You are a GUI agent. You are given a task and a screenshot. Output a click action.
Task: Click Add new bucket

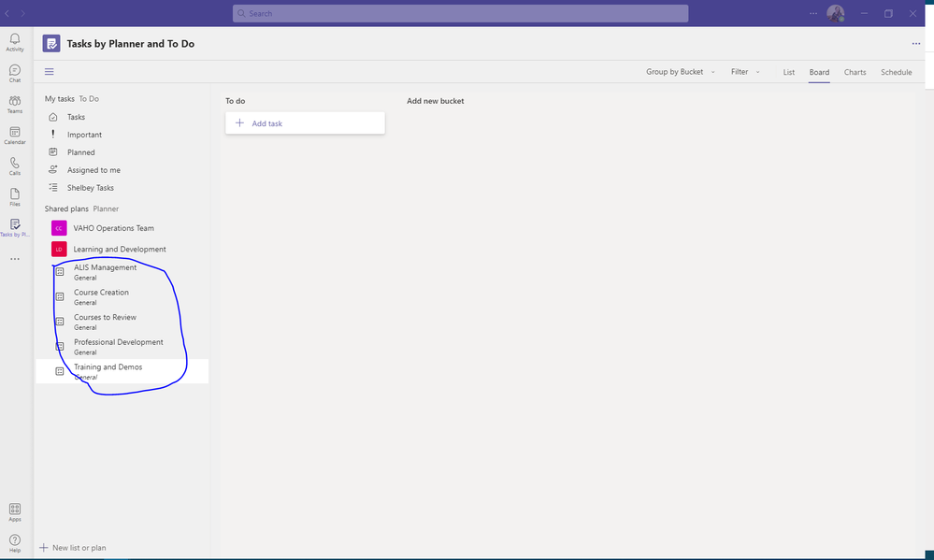point(435,101)
